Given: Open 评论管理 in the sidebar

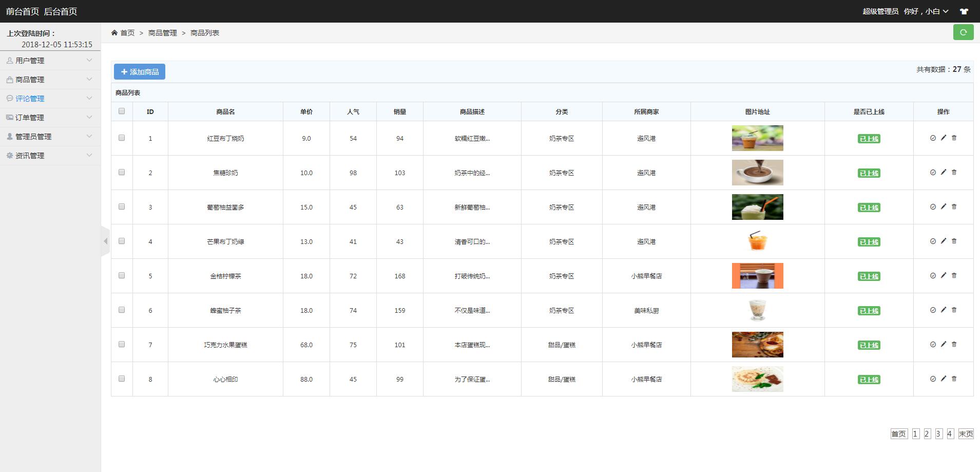Looking at the screenshot, I should pyautogui.click(x=50, y=99).
